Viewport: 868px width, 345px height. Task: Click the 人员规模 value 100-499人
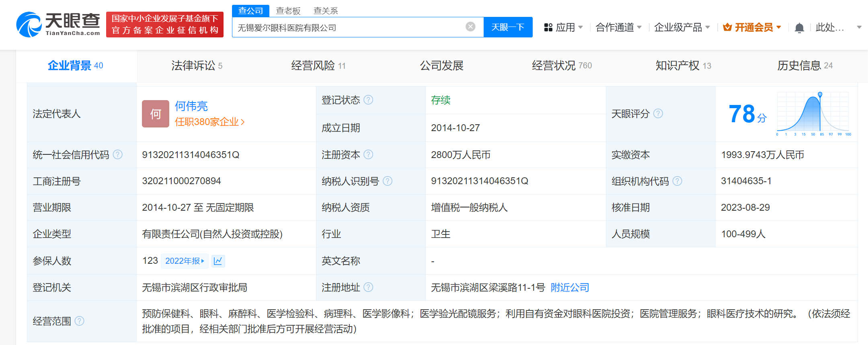pyautogui.click(x=743, y=234)
